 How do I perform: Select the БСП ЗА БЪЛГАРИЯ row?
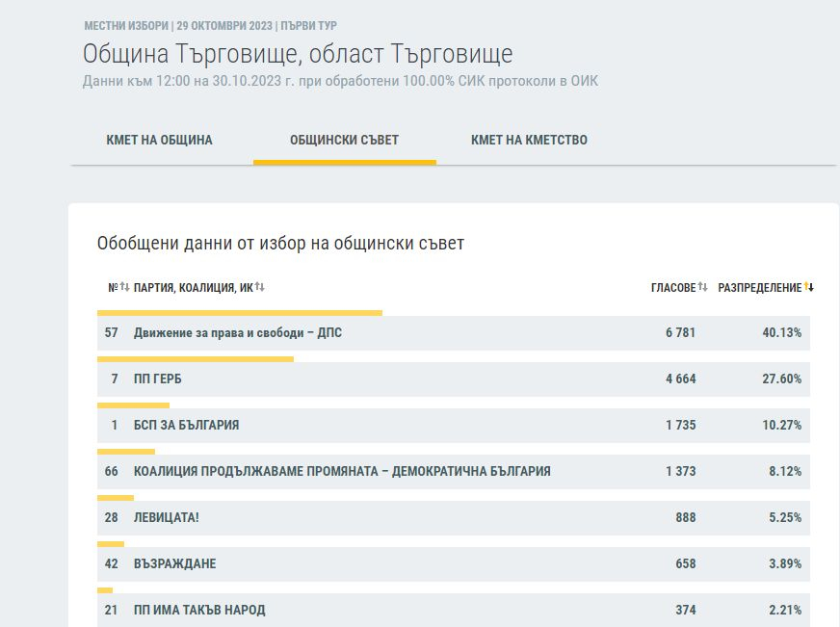pos(453,425)
